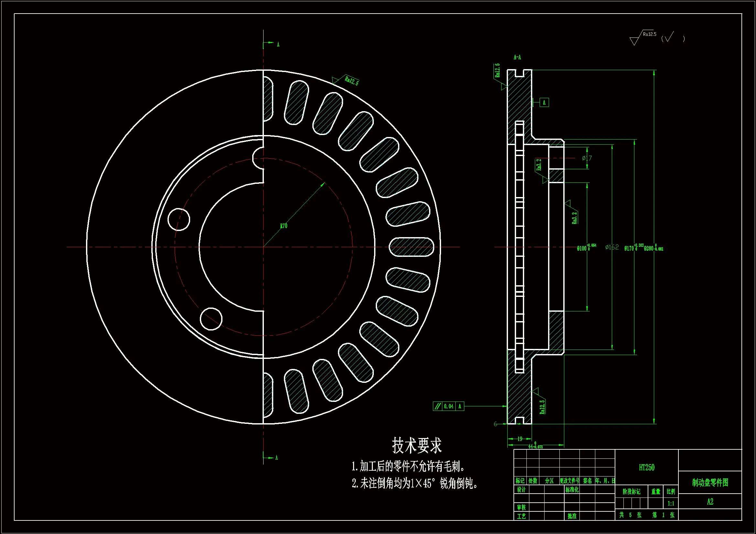Screen dimensions: 756x534
Task: Select the A-A section view label
Action: (517, 57)
